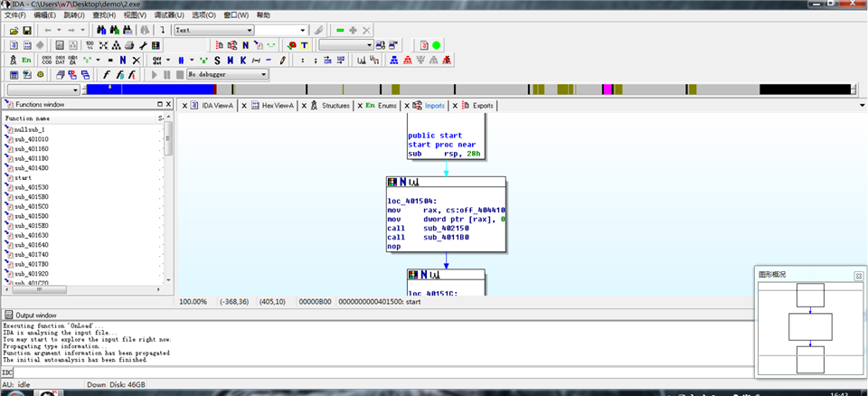Viewport: 868px width, 396px height.
Task: Click the debugger pause button
Action: pyautogui.click(x=167, y=74)
